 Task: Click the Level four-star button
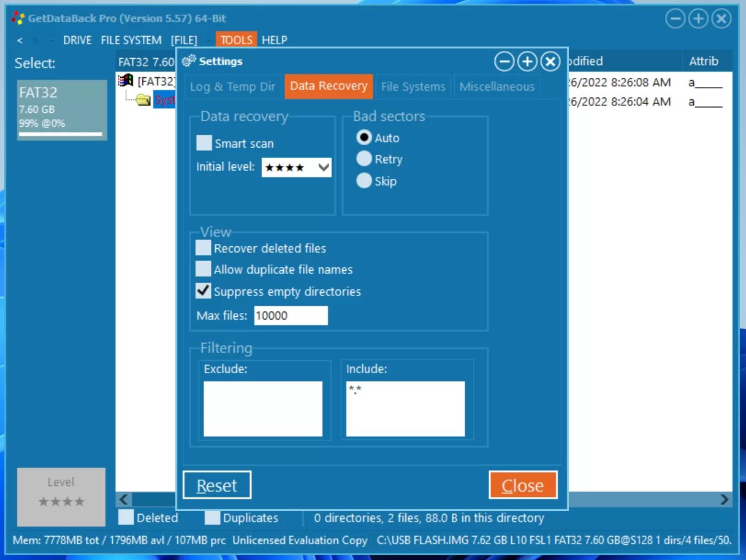click(61, 497)
